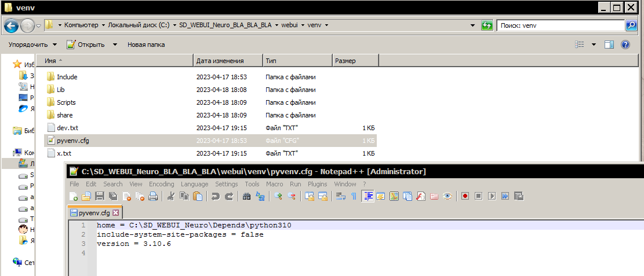Save the file with the Notepad++ Save icon
This screenshot has height=276, width=644.
99,196
